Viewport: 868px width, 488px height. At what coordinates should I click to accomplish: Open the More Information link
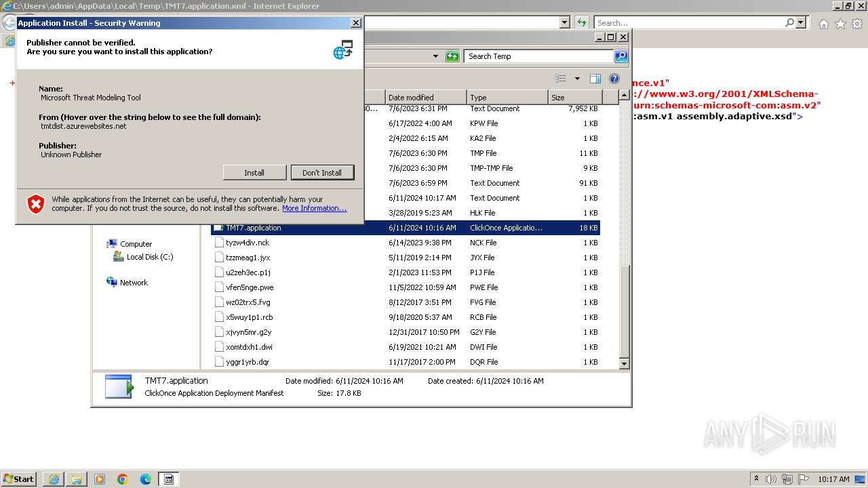[x=314, y=208]
